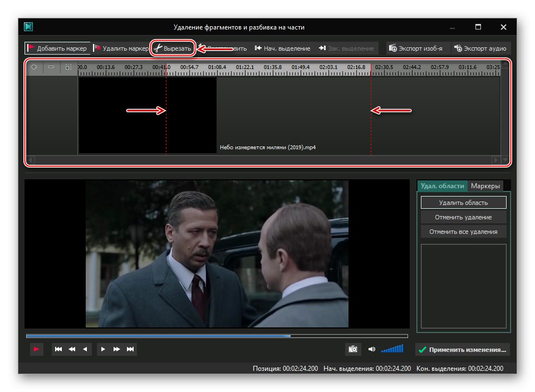The image size is (535, 392).
Task: Select the Вырезать (Cut) scissors tool
Action: pos(173,48)
